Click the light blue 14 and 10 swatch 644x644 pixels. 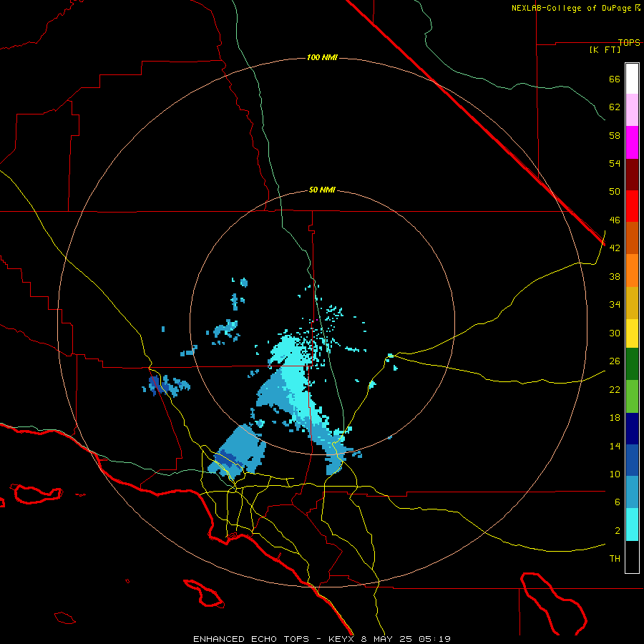(632, 492)
